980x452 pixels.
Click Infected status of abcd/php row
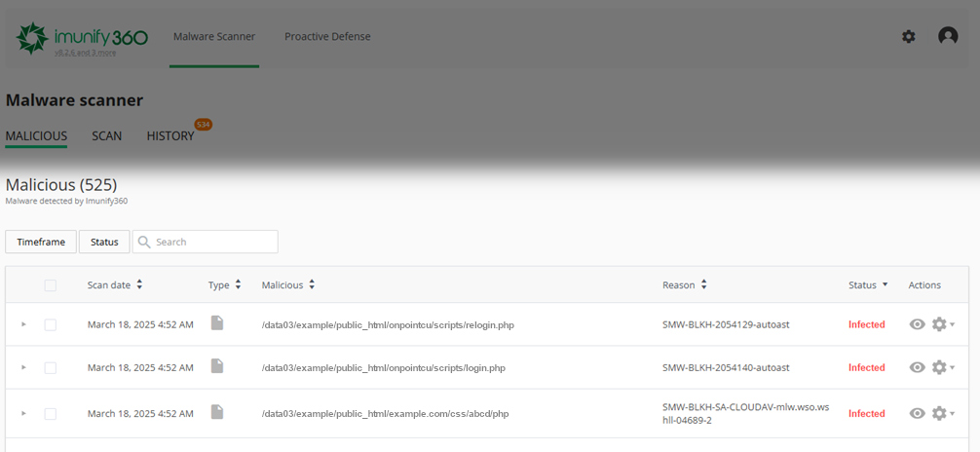tap(866, 413)
